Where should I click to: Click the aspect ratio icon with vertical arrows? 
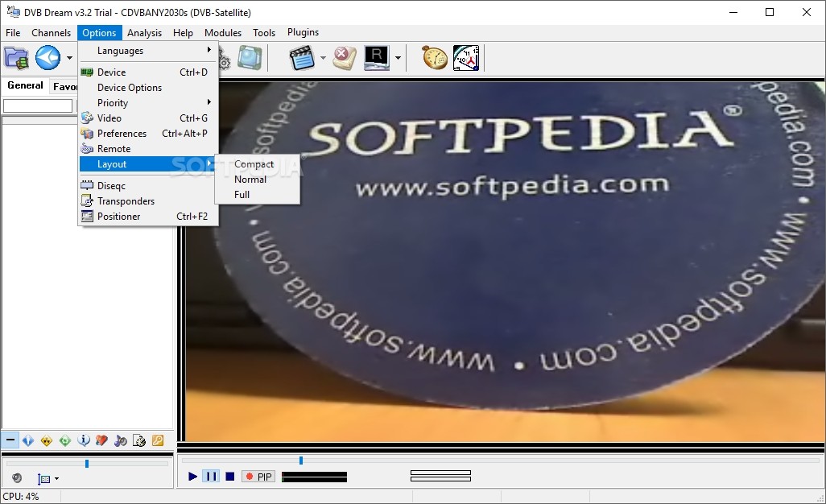click(x=43, y=479)
